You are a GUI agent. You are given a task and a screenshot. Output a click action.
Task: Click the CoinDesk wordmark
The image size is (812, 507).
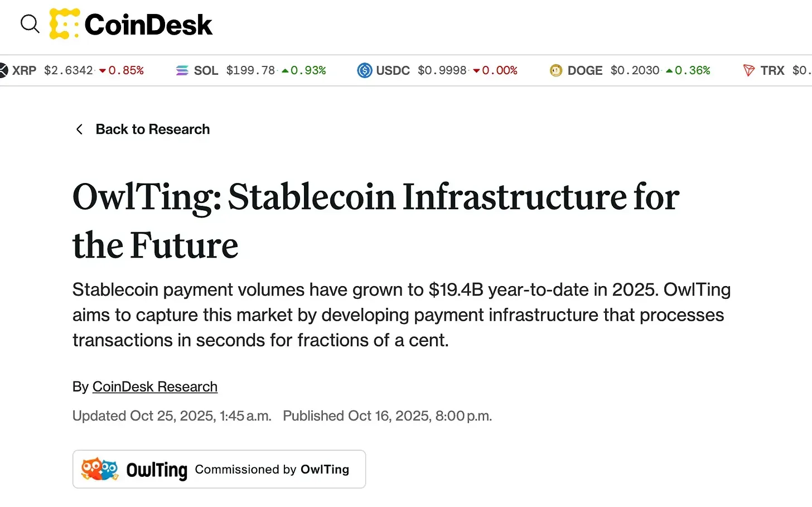pyautogui.click(x=148, y=25)
